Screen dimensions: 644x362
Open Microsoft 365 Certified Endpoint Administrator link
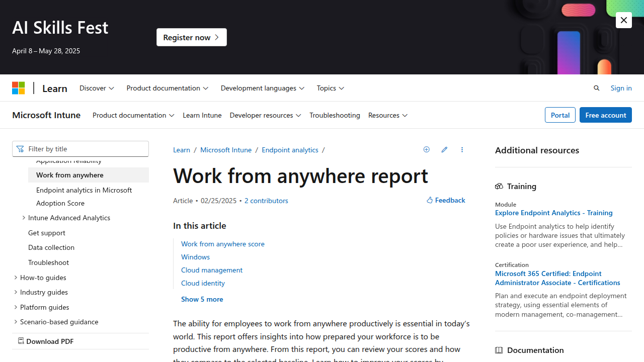[x=557, y=278]
